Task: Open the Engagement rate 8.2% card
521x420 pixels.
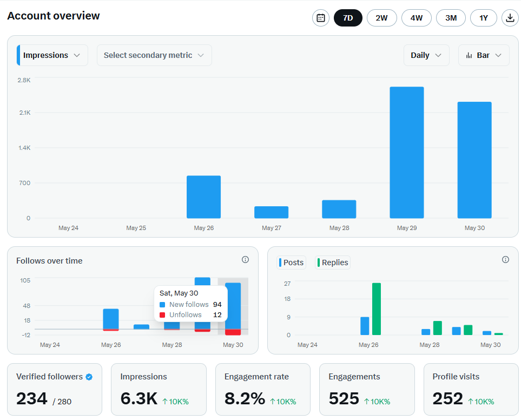Action: [263, 390]
